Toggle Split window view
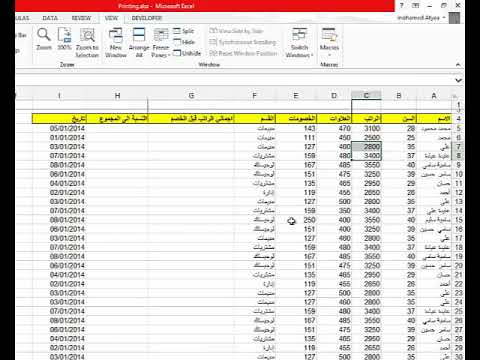 point(184,31)
